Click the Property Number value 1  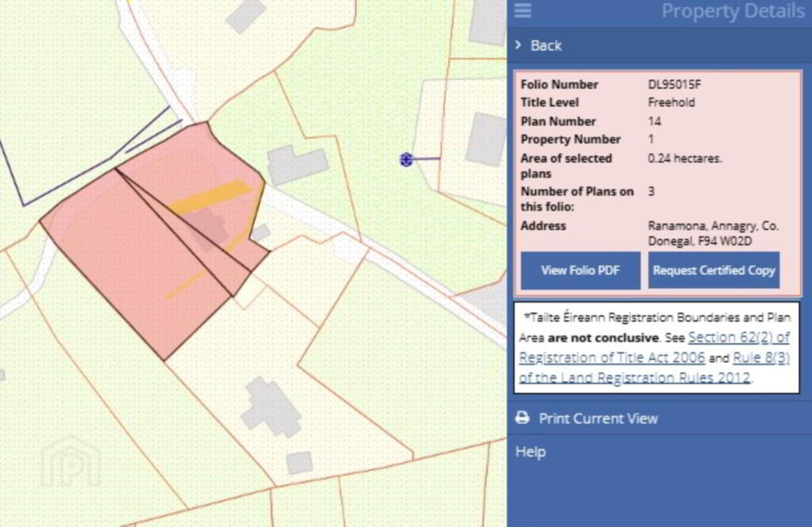(x=651, y=139)
